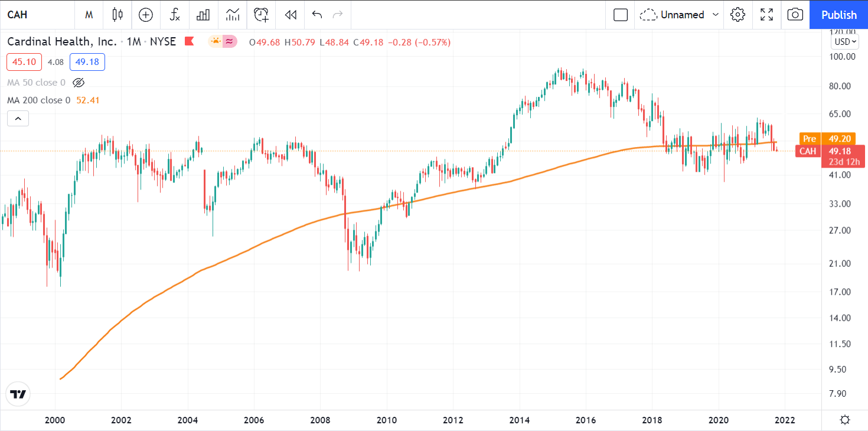This screenshot has width=868, height=431.
Task: Click the Publish button
Action: pos(838,15)
